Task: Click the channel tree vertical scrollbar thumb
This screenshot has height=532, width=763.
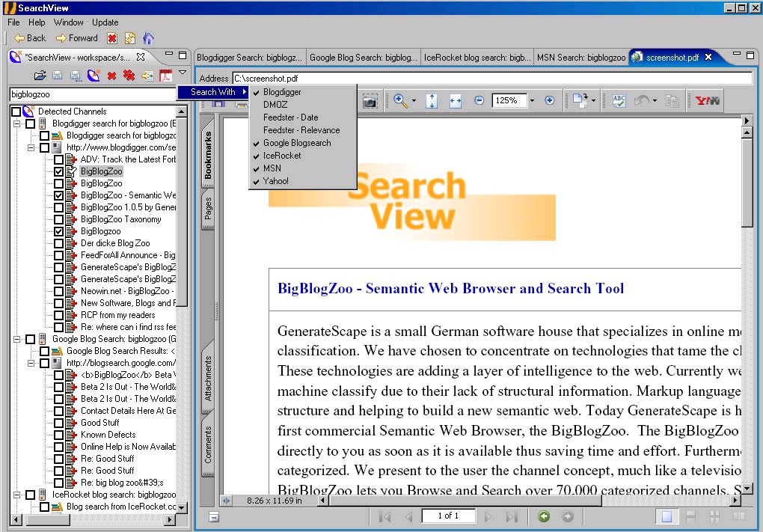Action: [x=181, y=212]
